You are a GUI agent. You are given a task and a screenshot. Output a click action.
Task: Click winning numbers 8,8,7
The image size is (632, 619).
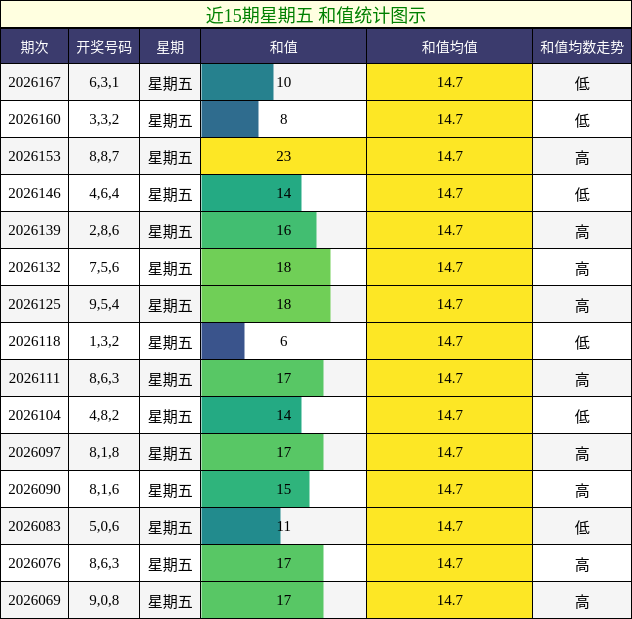click(x=104, y=156)
